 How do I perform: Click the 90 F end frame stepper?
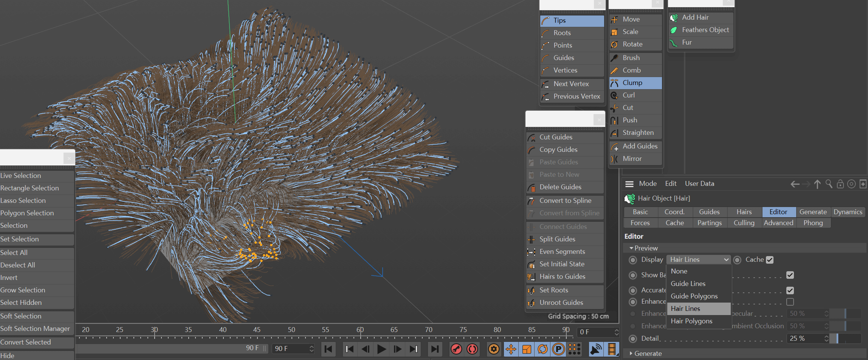(312, 349)
